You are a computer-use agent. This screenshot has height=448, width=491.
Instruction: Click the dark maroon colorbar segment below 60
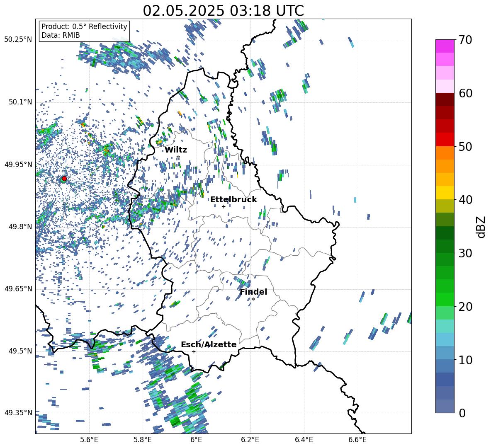click(x=445, y=99)
